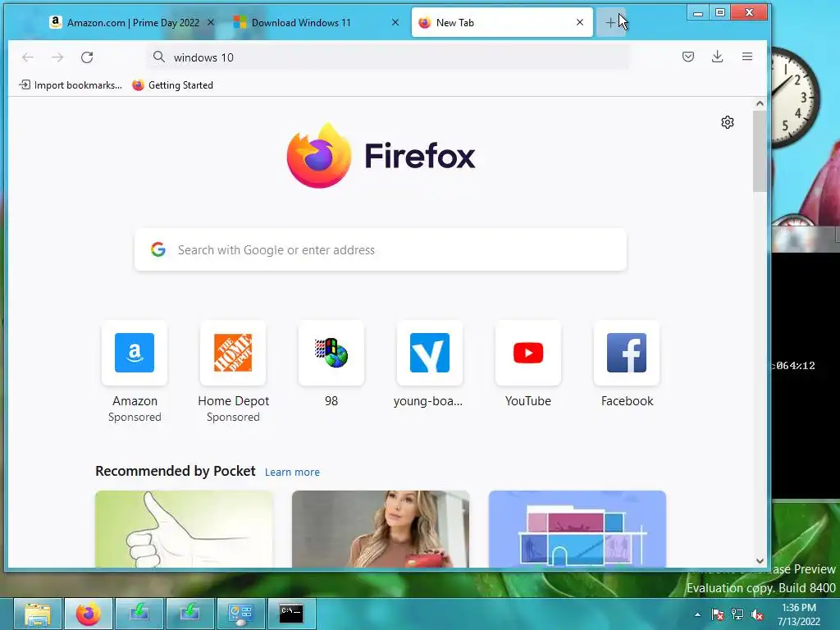This screenshot has height=630, width=840.
Task: Open Control Panel taskbar item
Action: pyautogui.click(x=241, y=614)
